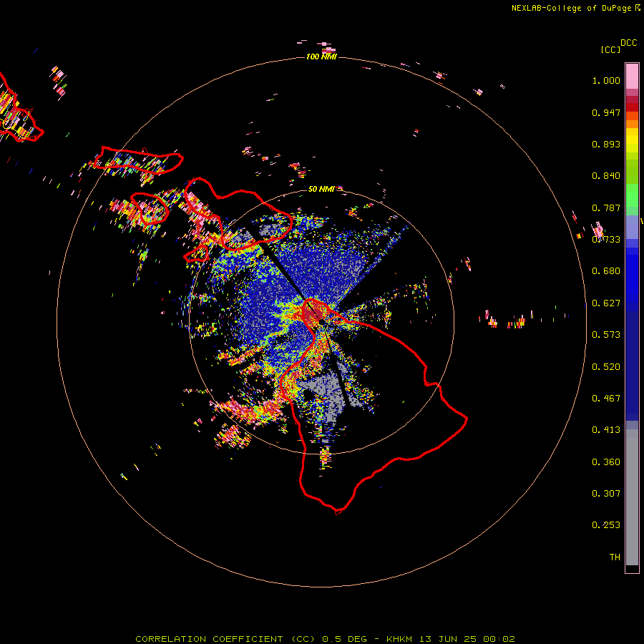Click the 0.360 scale value
This screenshot has width=644, height=644.
point(606,462)
